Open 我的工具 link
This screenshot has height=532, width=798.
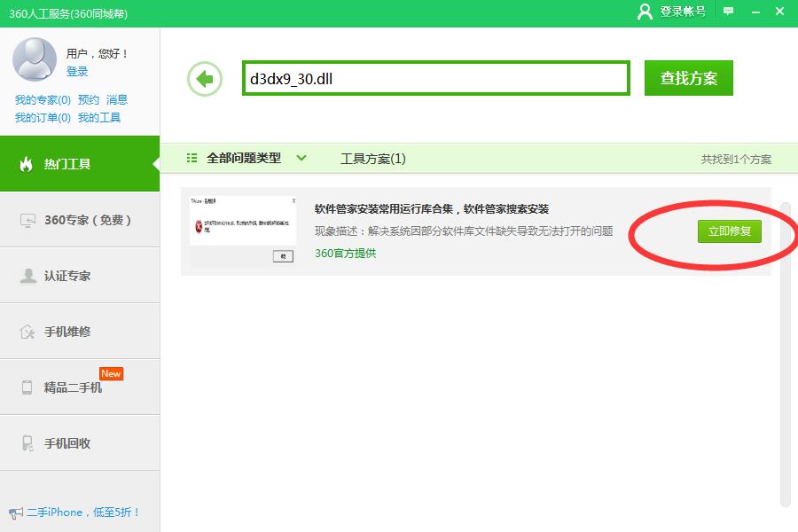[x=99, y=118]
